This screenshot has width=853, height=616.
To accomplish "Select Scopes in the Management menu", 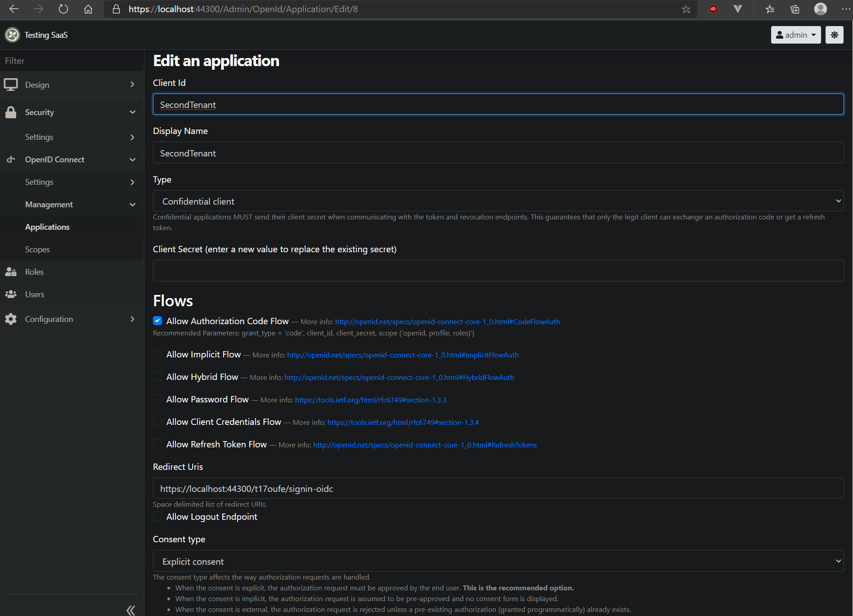I will tap(37, 249).
